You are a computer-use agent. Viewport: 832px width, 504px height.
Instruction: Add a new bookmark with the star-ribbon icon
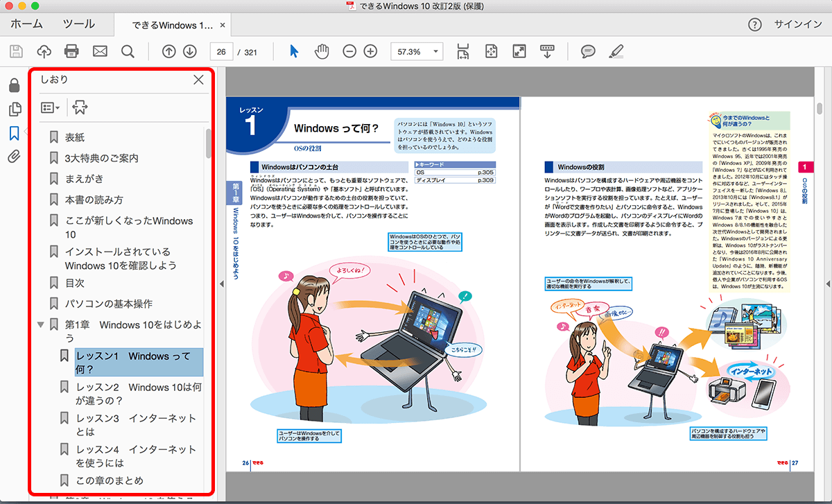pos(80,107)
